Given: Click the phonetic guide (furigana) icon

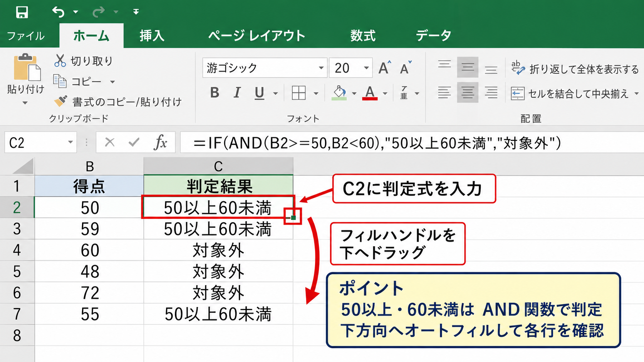Looking at the screenshot, I should [x=404, y=93].
